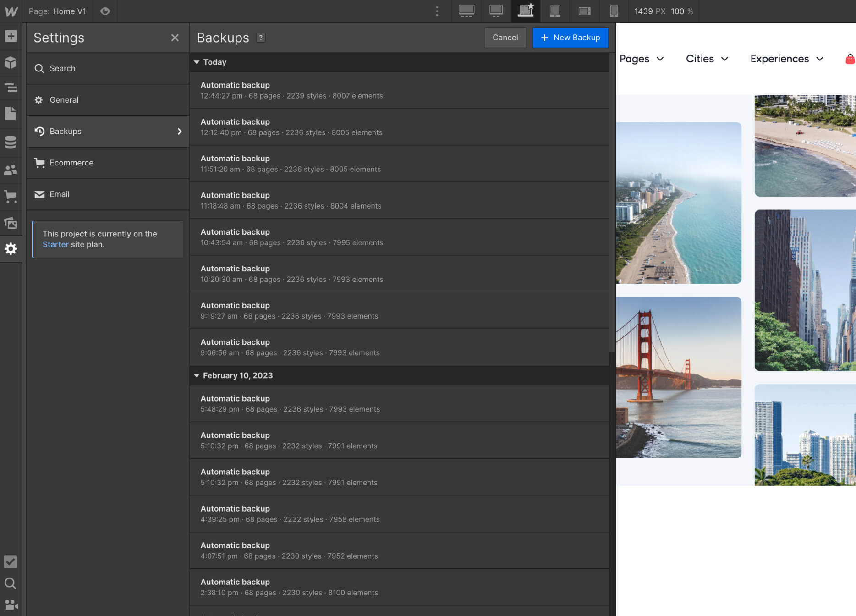
Task: Open the Symbols cube panel
Action: [11, 62]
